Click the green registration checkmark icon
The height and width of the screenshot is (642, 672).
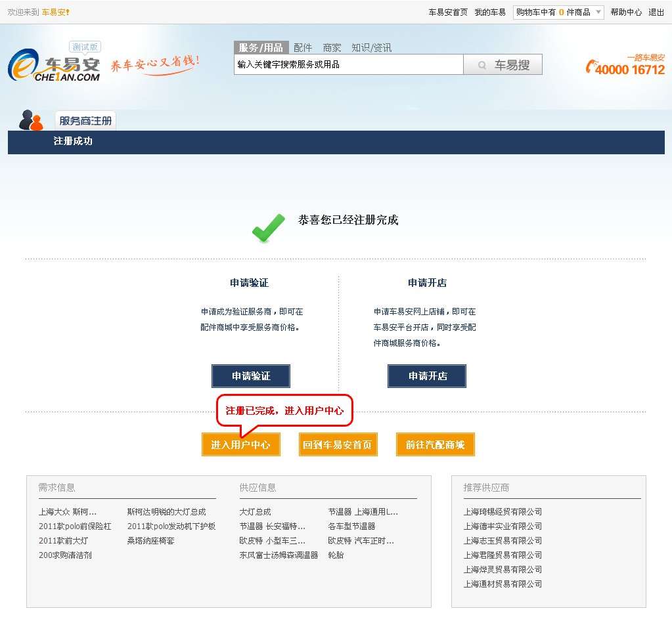click(268, 228)
